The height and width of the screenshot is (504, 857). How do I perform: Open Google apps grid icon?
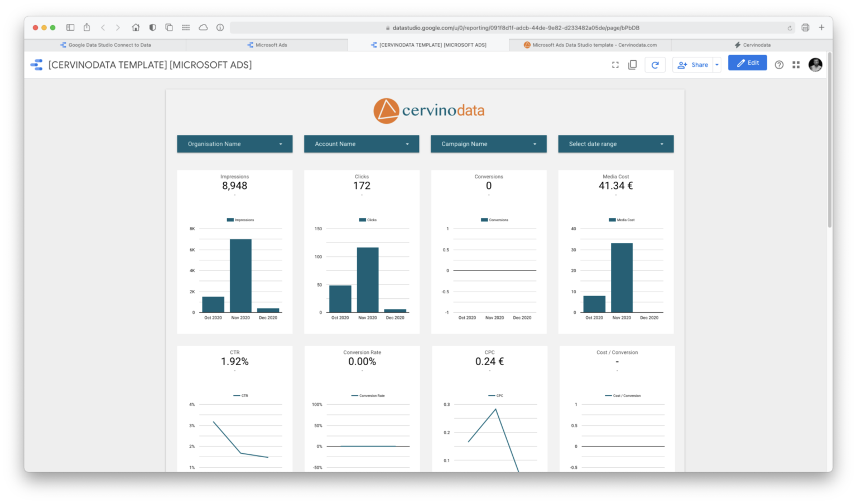click(796, 65)
